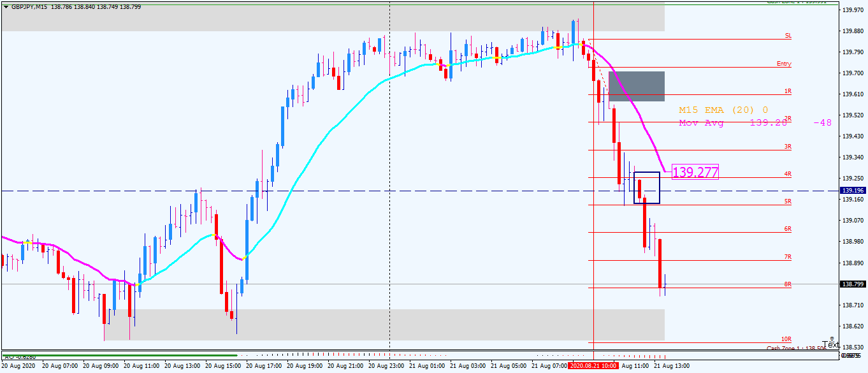Select the red 2020.08.21 10:00 date marker
Viewport: 868px width, 373px height.
click(593, 367)
